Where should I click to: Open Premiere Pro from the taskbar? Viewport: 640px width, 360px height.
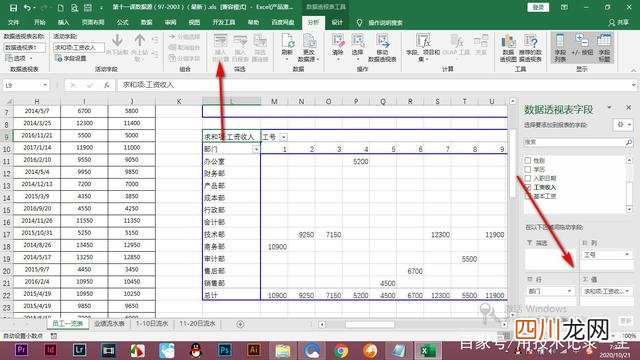(x=21, y=350)
